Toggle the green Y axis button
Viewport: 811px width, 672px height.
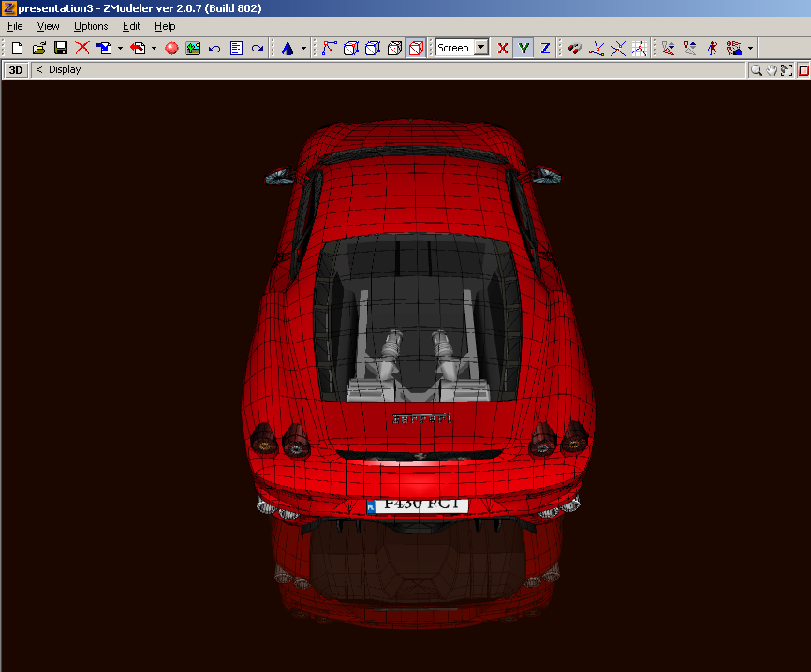coord(523,48)
